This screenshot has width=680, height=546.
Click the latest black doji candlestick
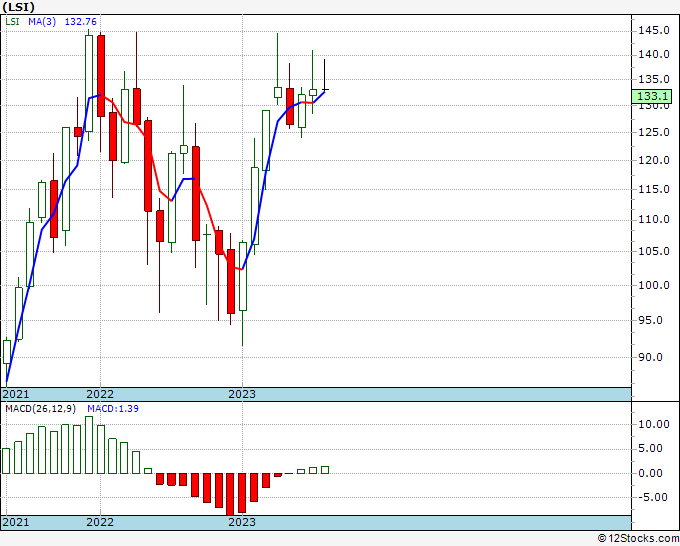[x=325, y=75]
